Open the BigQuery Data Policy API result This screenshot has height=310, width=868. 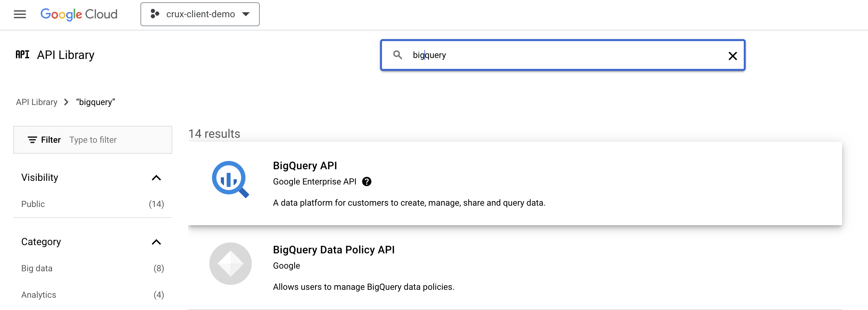(x=515, y=268)
